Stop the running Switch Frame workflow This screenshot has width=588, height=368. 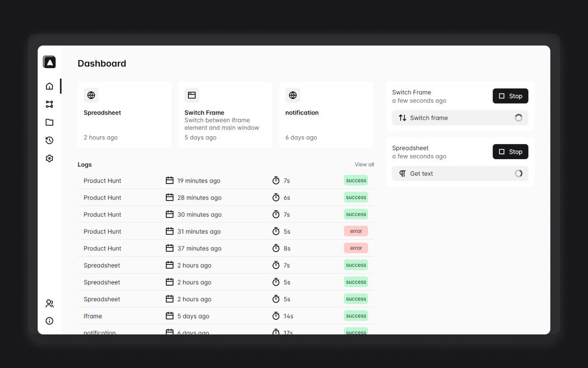coord(510,96)
